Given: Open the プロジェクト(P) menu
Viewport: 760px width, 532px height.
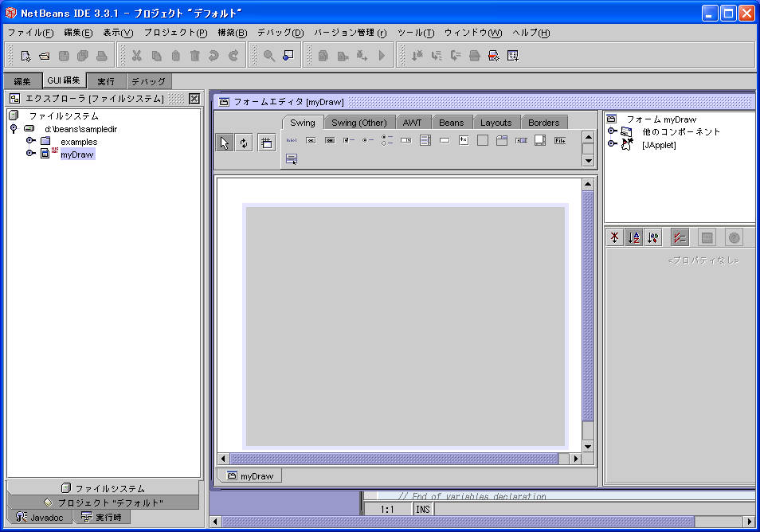Looking at the screenshot, I should tap(175, 33).
